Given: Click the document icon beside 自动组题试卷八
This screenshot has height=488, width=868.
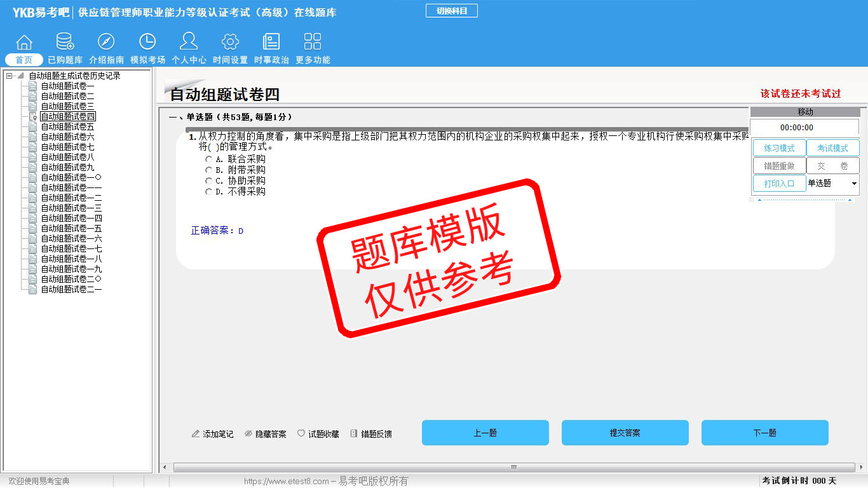Looking at the screenshot, I should click(33, 157).
